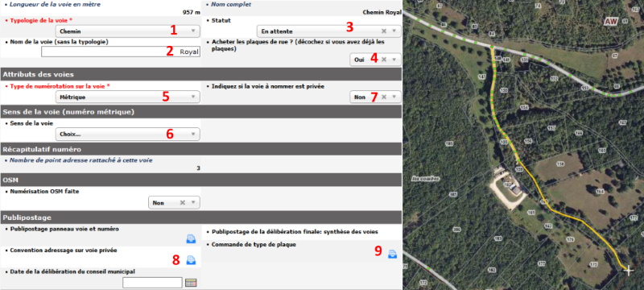
Task: Open the Sens de la voie Choix... dropdown
Action: coord(128,134)
